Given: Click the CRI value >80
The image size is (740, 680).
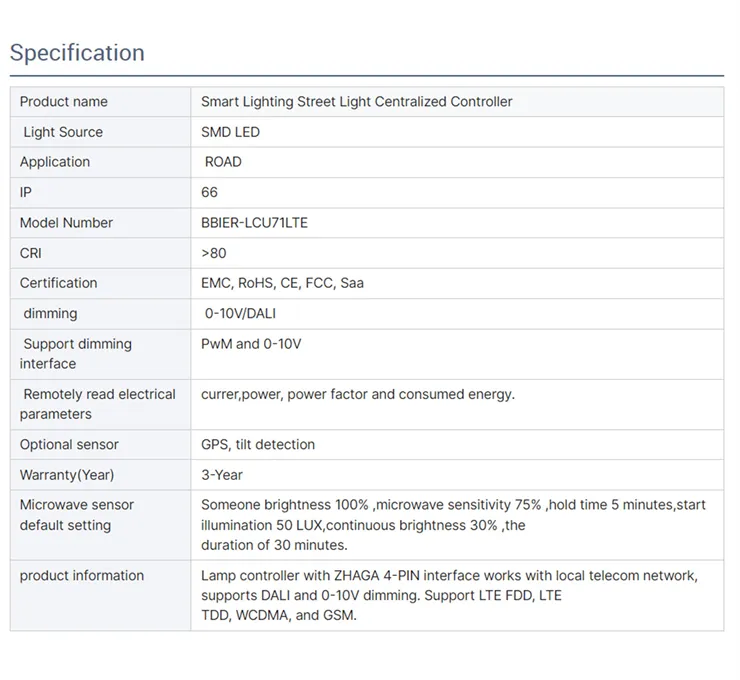Looking at the screenshot, I should point(214,253).
